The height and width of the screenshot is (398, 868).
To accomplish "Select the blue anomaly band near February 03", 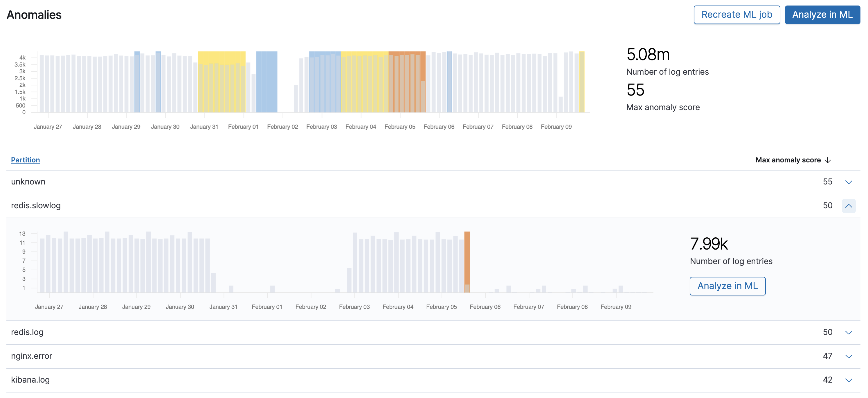I will (x=325, y=81).
